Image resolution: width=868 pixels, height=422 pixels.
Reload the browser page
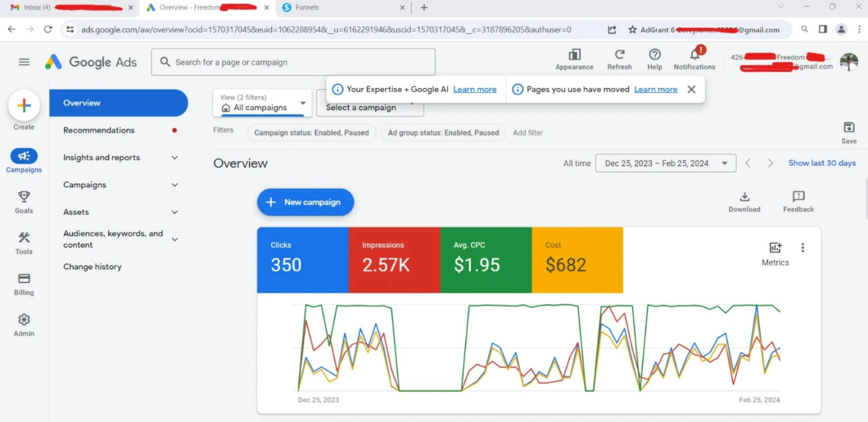coord(48,29)
